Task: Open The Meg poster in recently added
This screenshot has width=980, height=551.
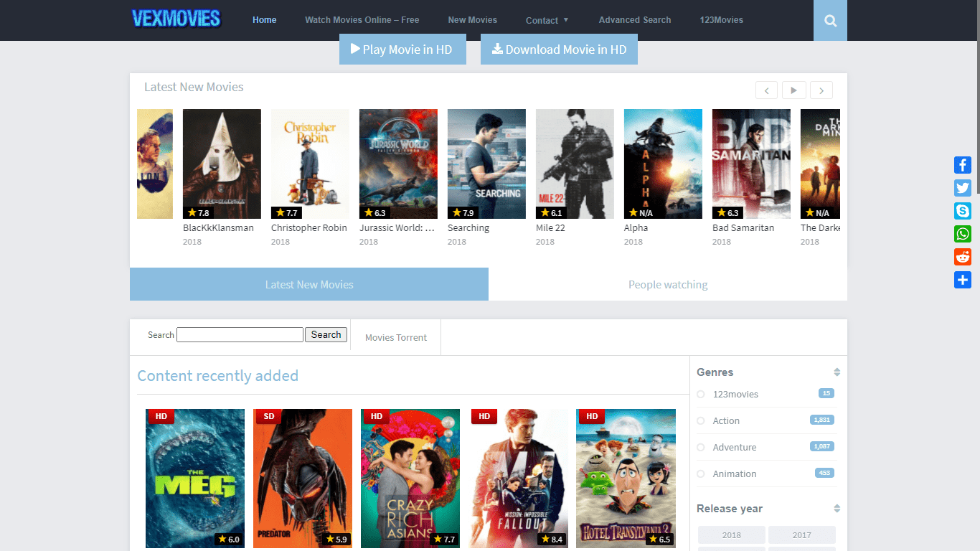Action: pos(195,479)
